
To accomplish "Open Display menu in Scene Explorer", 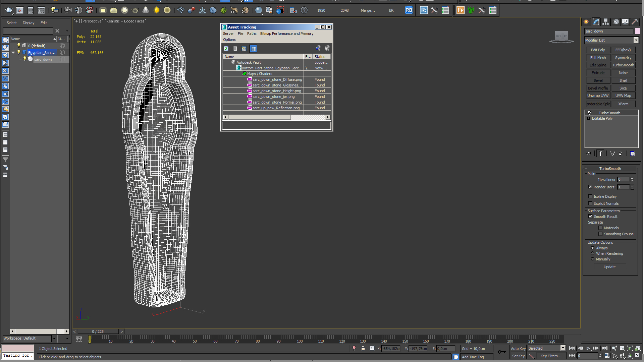I will [x=29, y=23].
